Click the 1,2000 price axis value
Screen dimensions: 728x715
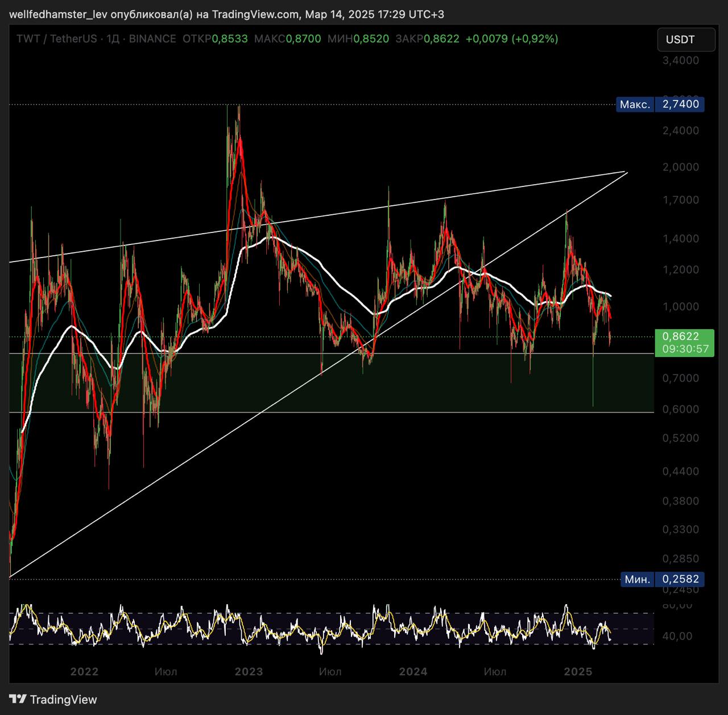tap(681, 269)
